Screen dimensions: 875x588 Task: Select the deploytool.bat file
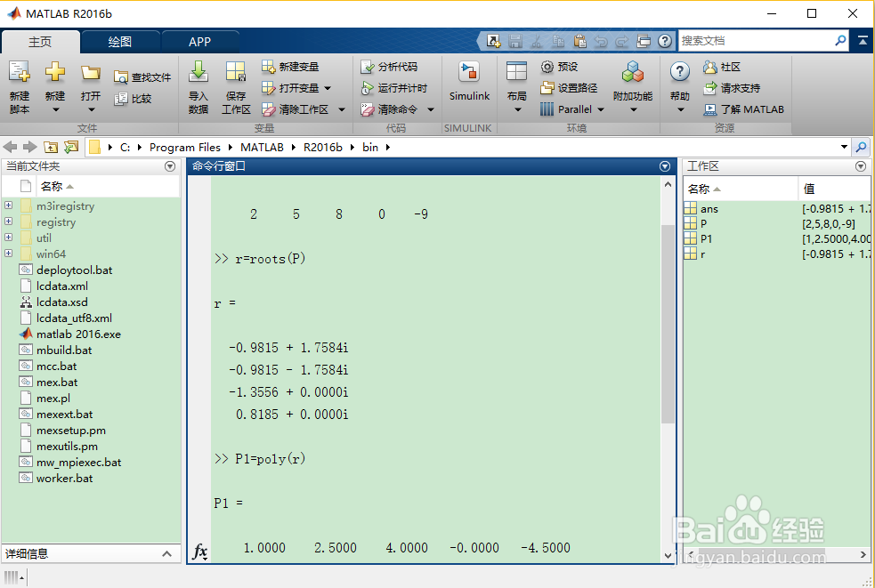(74, 270)
